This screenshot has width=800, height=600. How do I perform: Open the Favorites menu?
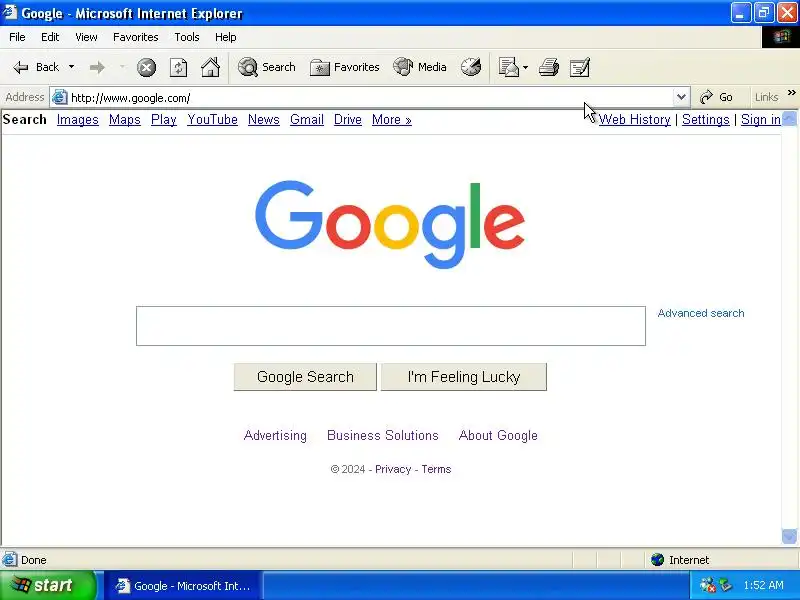pos(136,37)
